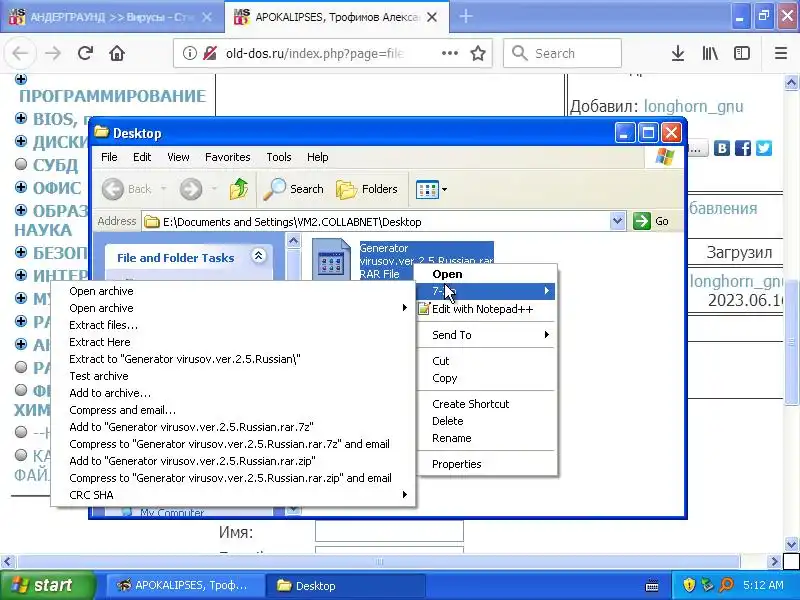Image resolution: width=800 pixels, height=600 pixels.
Task: Open Firefox downloads arrow
Action: [x=678, y=53]
